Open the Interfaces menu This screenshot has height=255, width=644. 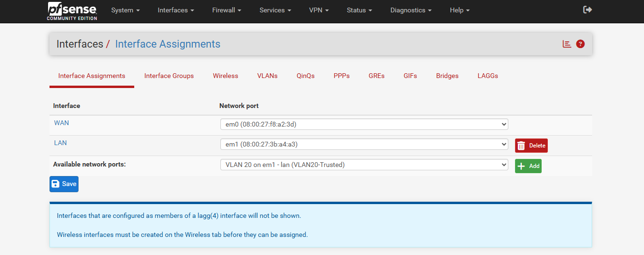pyautogui.click(x=176, y=10)
